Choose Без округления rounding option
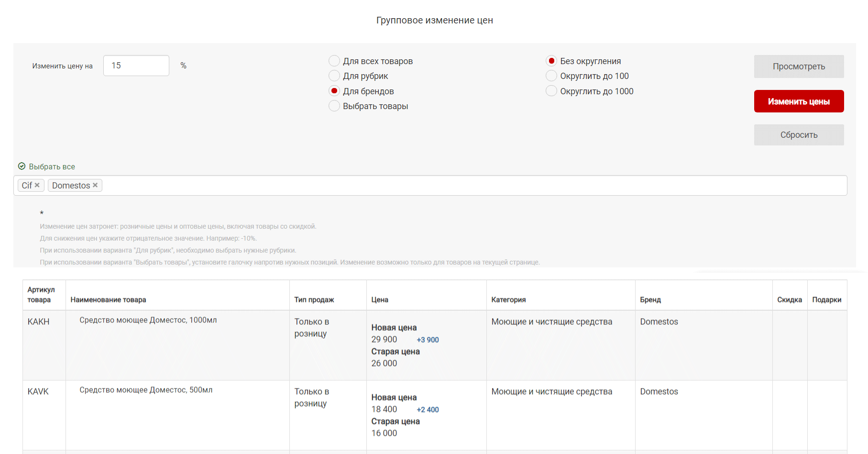This screenshot has height=454, width=868. (551, 61)
